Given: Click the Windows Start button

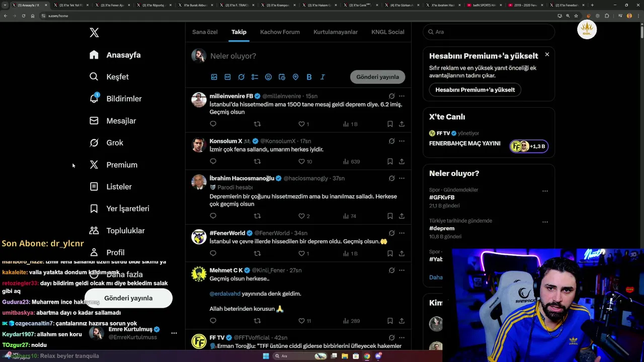Looking at the screenshot, I should tap(266, 356).
